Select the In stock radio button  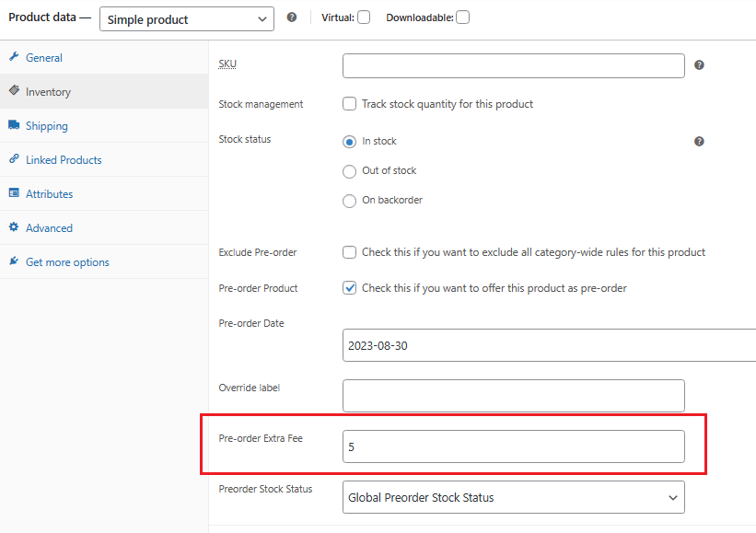[349, 142]
